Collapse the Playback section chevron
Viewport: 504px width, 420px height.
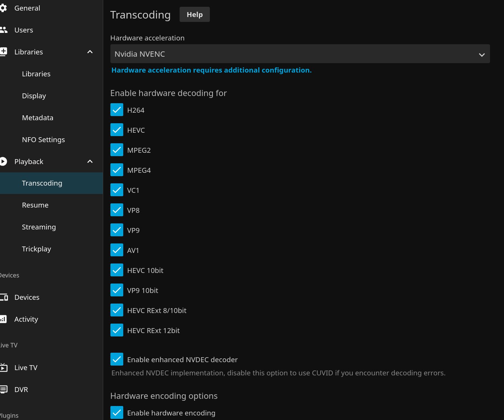tap(90, 161)
